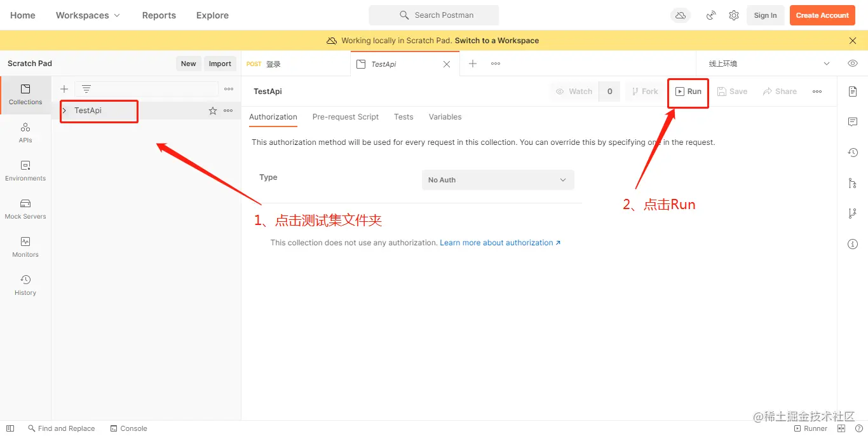Screen dimensions: 868x436
Task: Click Run to run the collection
Action: (688, 92)
